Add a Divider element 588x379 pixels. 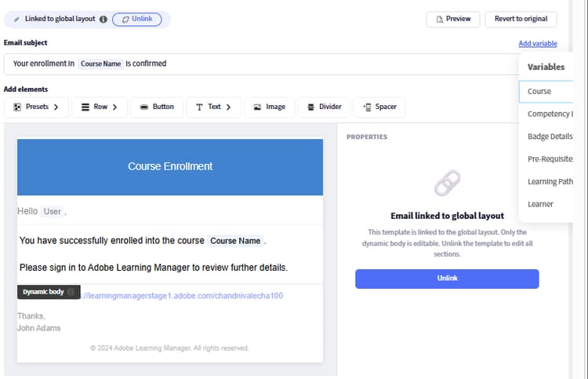(x=325, y=107)
